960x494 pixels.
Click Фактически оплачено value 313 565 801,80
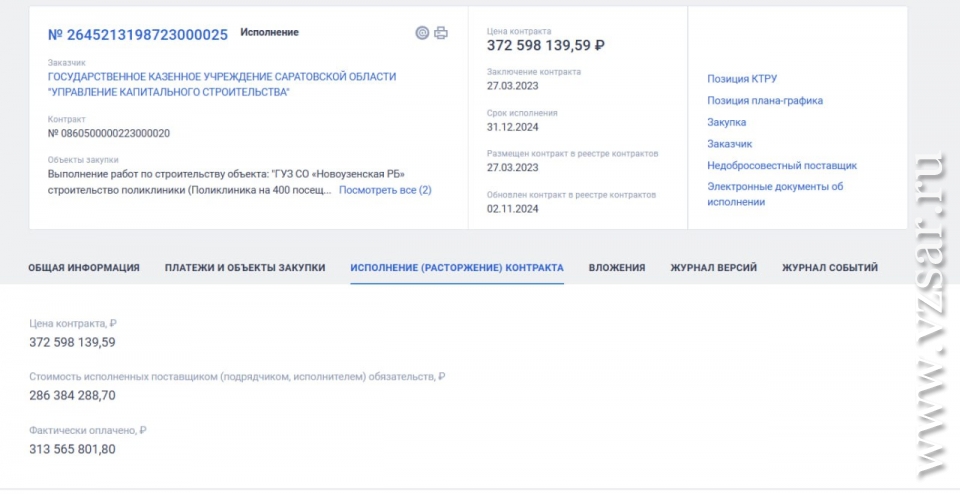click(x=72, y=449)
